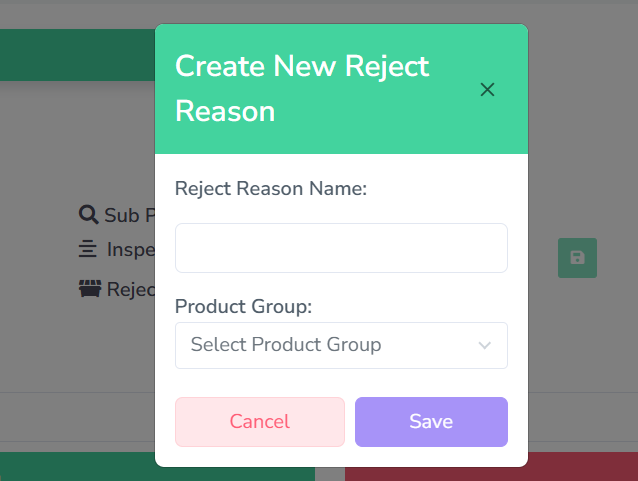Open the Inspe item behind the dialog
The height and width of the screenshot is (481, 638).
pyautogui.click(x=130, y=249)
